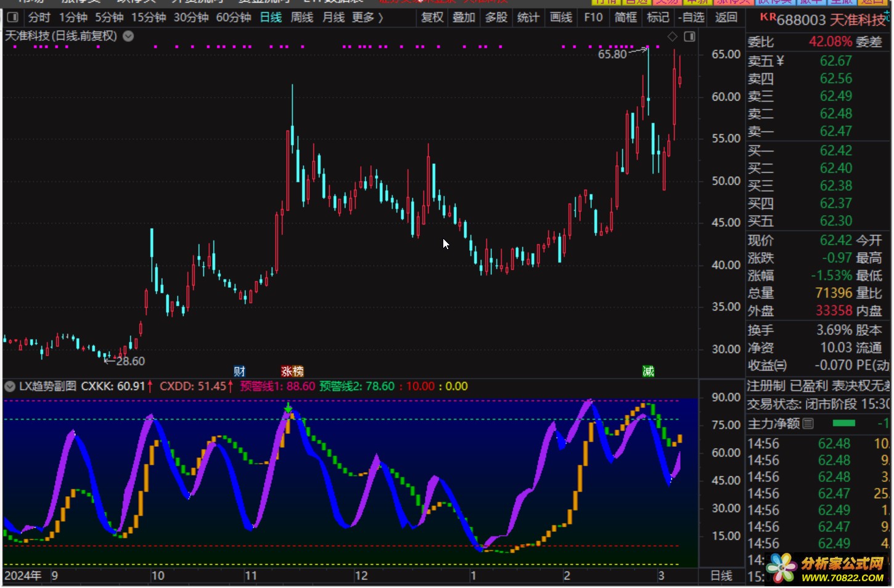This screenshot has width=894, height=588.
Task: Click the 涨榜 marker below the chart
Action: point(292,371)
